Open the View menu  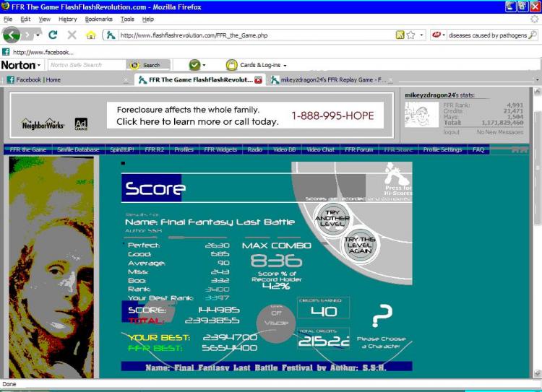pyautogui.click(x=44, y=19)
